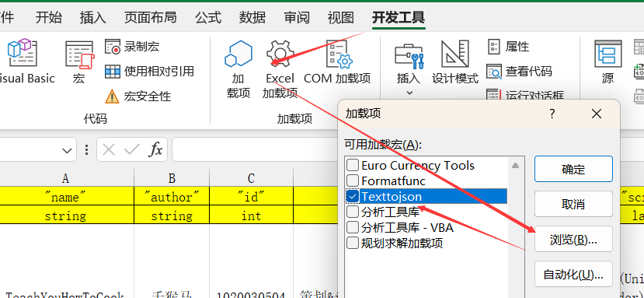The height and width of the screenshot is (298, 644).
Task: Click 确定 in add-ins dialog
Action: pos(573,169)
